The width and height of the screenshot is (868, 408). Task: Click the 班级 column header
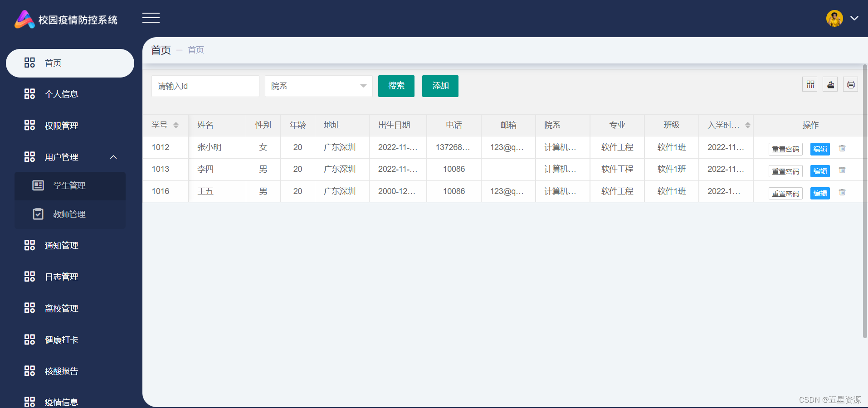(672, 125)
